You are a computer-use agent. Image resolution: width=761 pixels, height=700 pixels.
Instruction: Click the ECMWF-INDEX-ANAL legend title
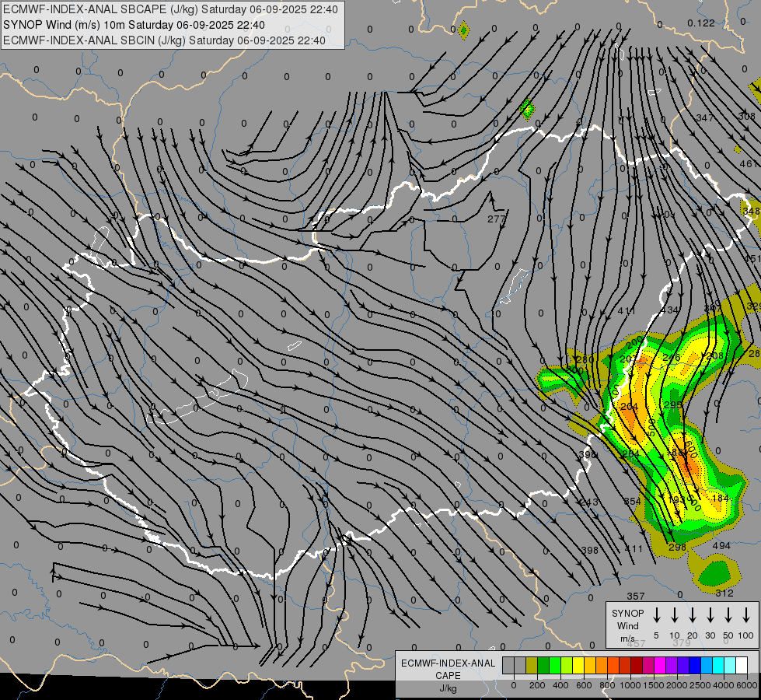448,663
